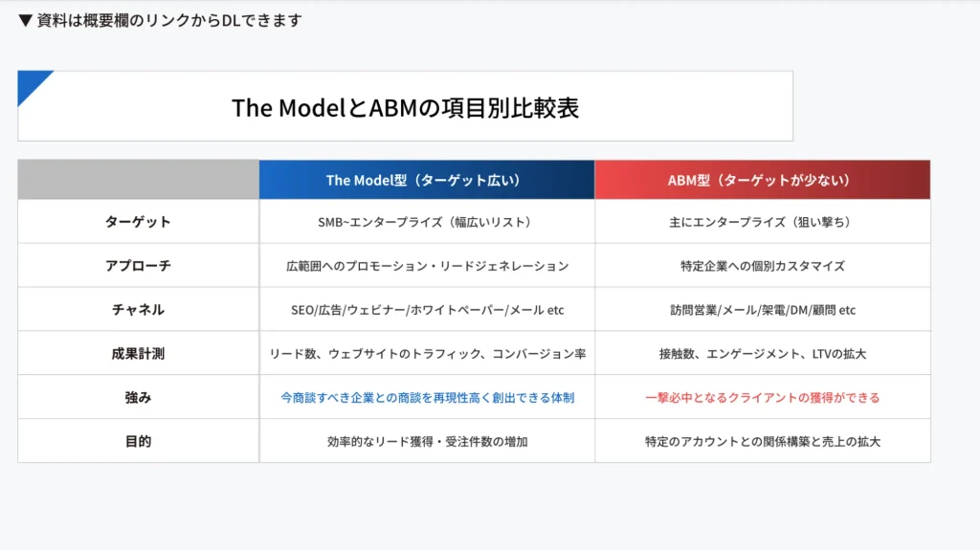This screenshot has width=980, height=550.
Task: Click the 接触数、エンゲージメント metrics cell
Action: tap(762, 354)
